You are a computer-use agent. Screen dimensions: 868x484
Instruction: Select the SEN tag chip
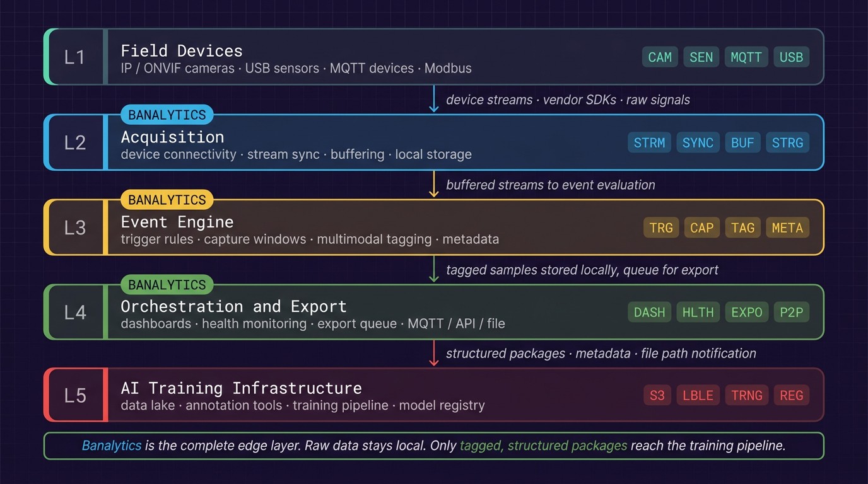701,57
